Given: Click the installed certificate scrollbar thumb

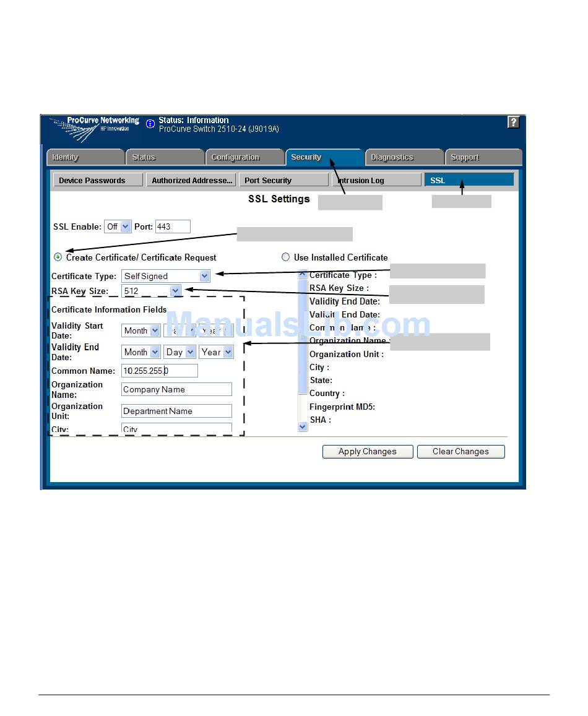Looking at the screenshot, I should click(x=303, y=336).
